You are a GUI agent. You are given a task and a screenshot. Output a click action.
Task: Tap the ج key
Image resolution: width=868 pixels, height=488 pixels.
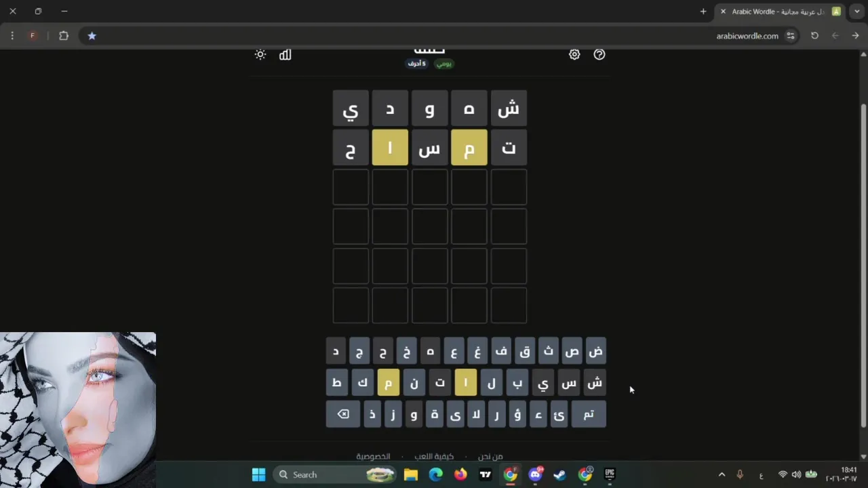coord(359,351)
